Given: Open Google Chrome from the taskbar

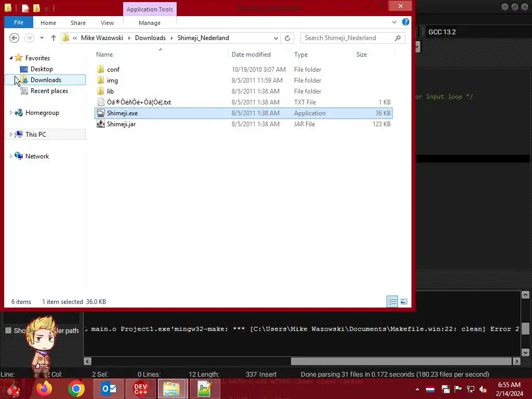Looking at the screenshot, I should (76, 389).
